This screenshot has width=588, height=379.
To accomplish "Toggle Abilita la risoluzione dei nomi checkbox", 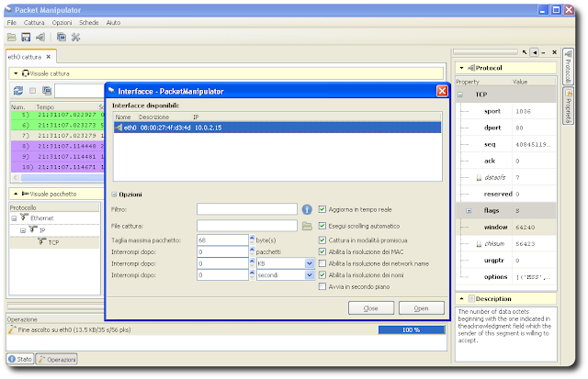I will point(322,275).
